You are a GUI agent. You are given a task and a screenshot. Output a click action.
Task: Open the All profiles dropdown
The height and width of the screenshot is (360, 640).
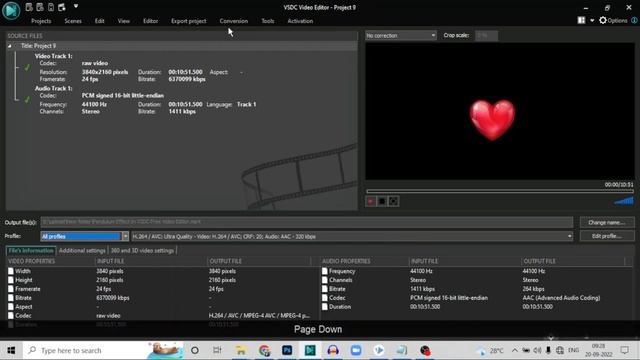pos(84,236)
